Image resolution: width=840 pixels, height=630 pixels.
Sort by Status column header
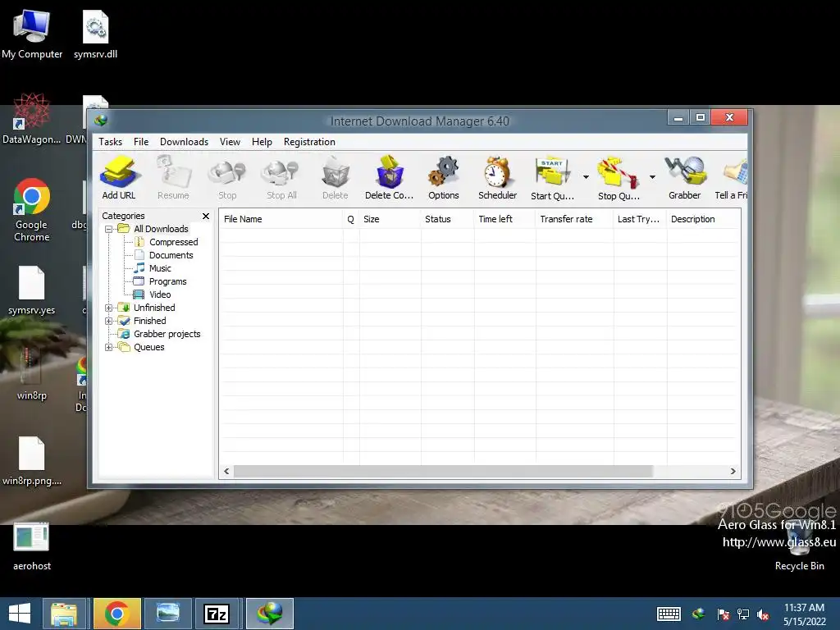[x=447, y=219]
